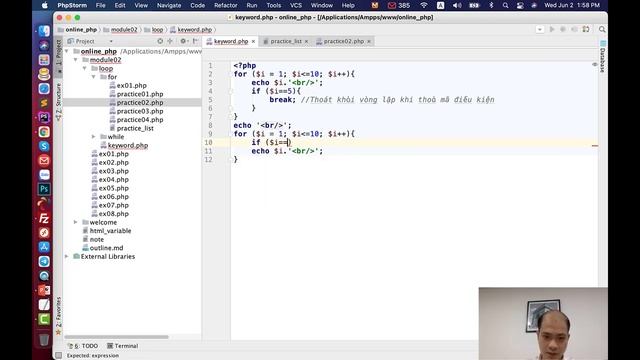Launch Photoshop from the Dock
The image size is (640, 360).
[x=44, y=189]
